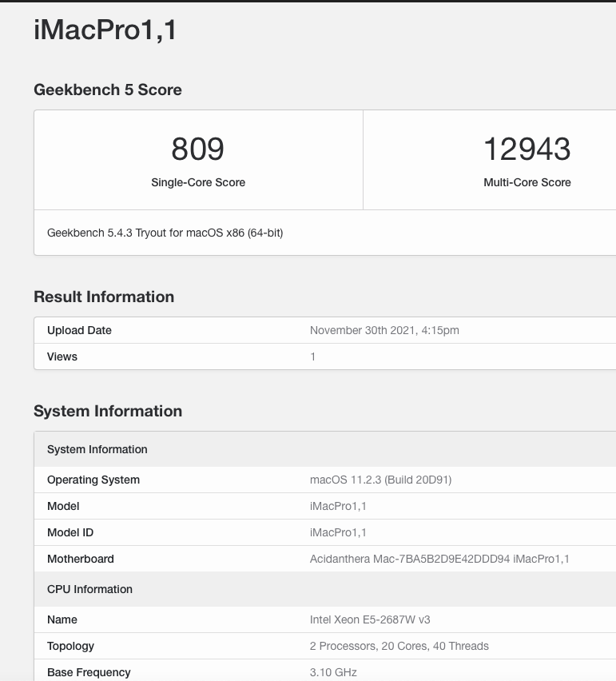The height and width of the screenshot is (681, 616).
Task: Select the Intel Xeon E5-2687W v3 value
Action: [370, 619]
